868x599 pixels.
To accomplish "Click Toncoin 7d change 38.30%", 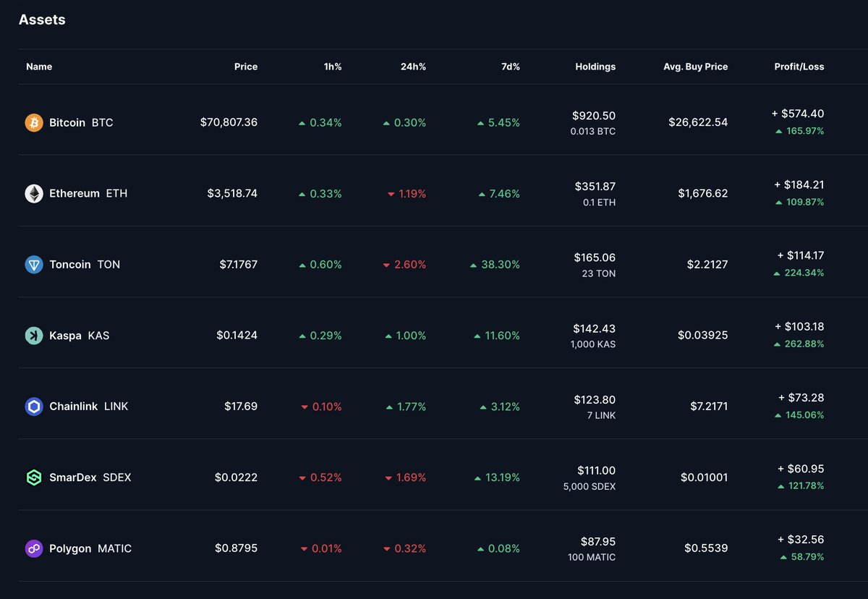I will pos(495,265).
